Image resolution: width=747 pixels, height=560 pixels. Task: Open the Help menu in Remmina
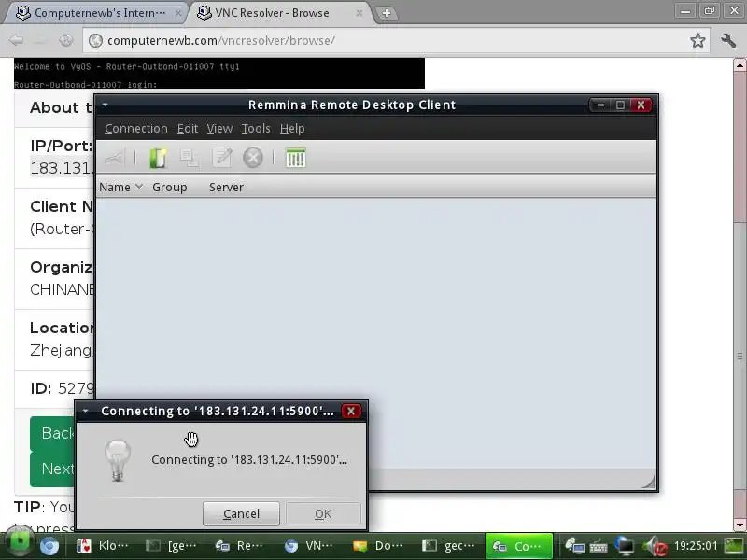point(292,129)
